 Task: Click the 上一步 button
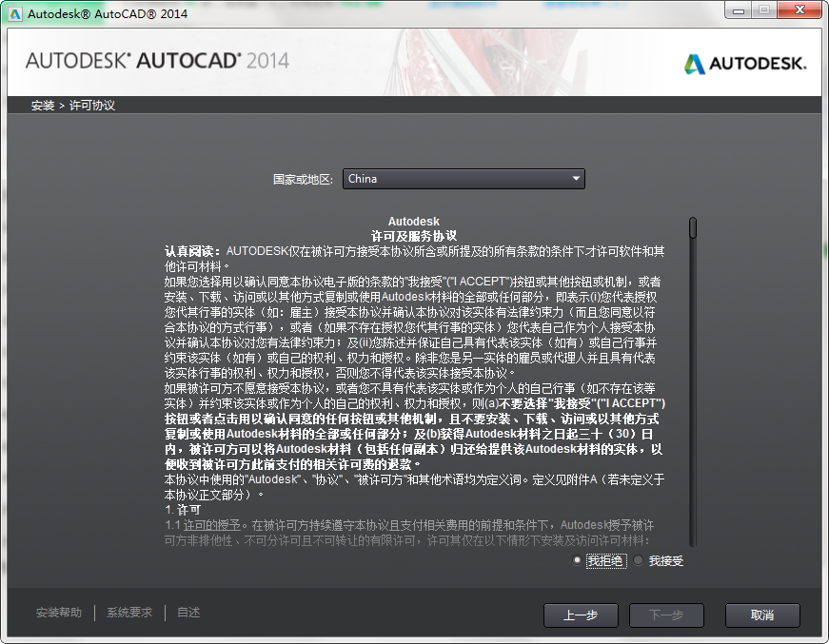[581, 615]
